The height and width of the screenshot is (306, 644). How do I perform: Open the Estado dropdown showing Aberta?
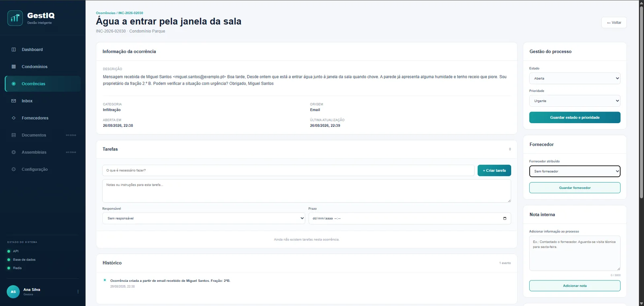point(575,79)
